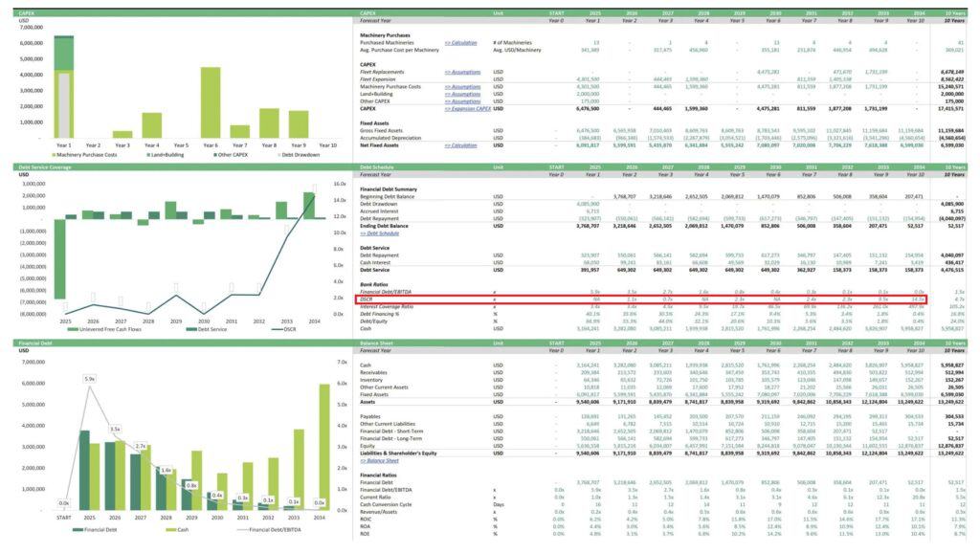
Task: Select the Cash Interest row label
Action: (x=375, y=262)
